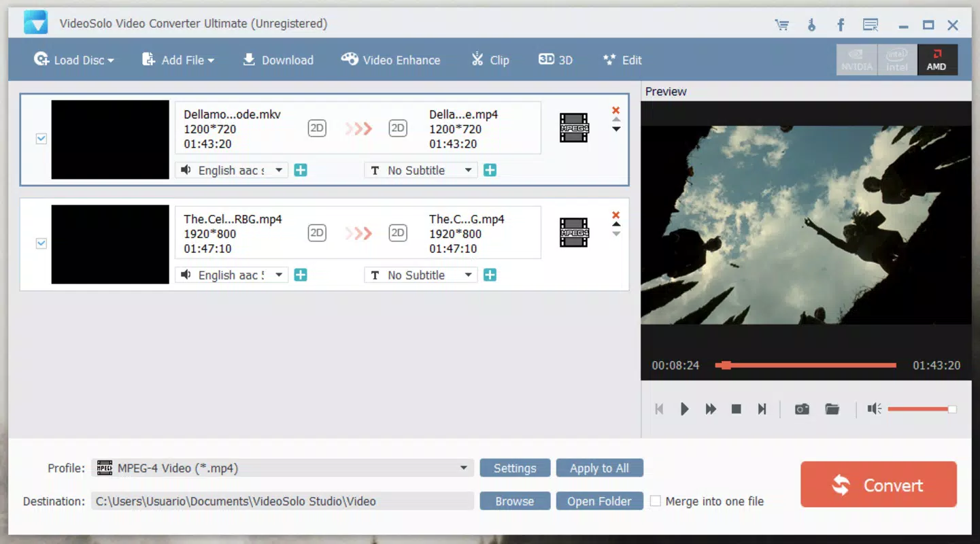Open the Clip tool
Screen dimensions: 980x544
pyautogui.click(x=490, y=60)
